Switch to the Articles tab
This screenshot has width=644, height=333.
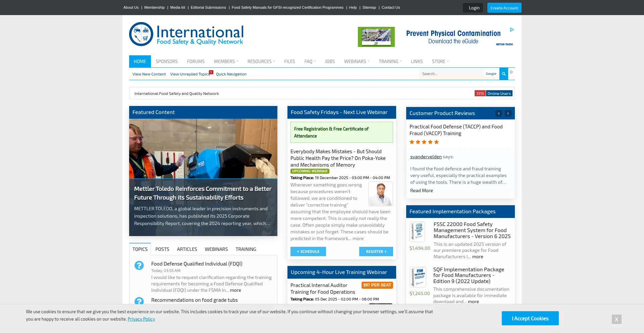coord(187,249)
